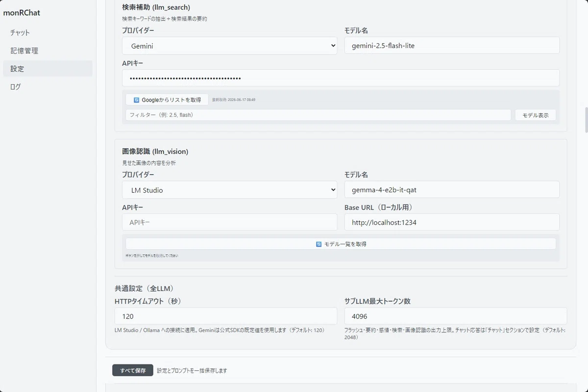Open the Gemini provider dropdown for llm_search
The width and height of the screenshot is (588, 392).
pyautogui.click(x=229, y=46)
